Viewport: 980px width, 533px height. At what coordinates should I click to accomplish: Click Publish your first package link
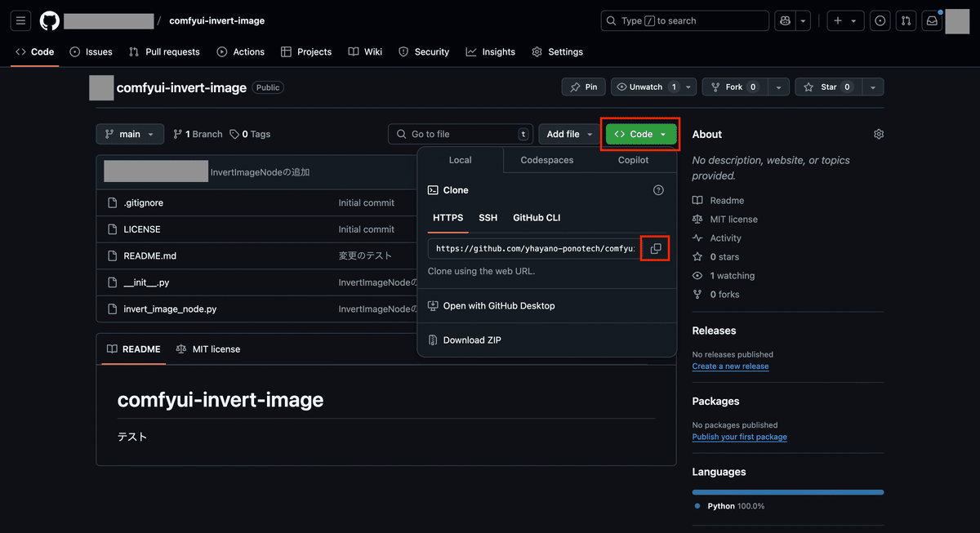740,437
